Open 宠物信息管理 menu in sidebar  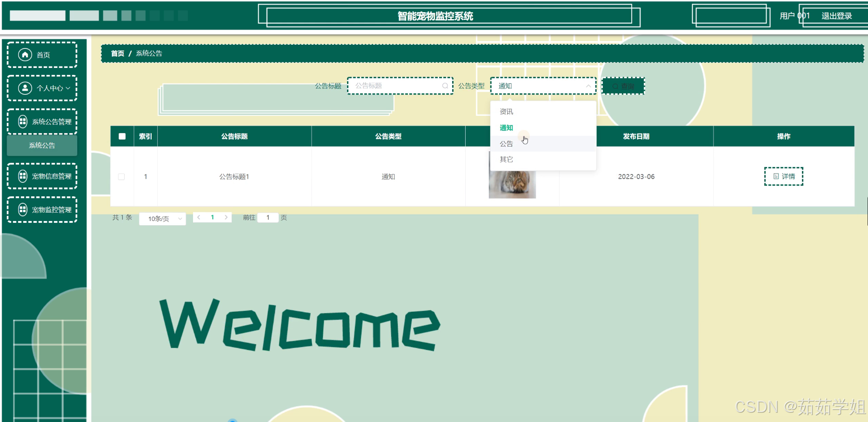click(42, 176)
